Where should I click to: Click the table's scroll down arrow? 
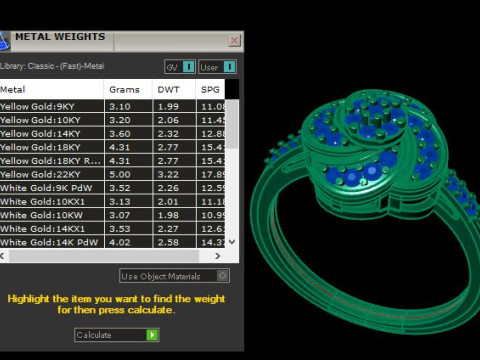(232, 242)
